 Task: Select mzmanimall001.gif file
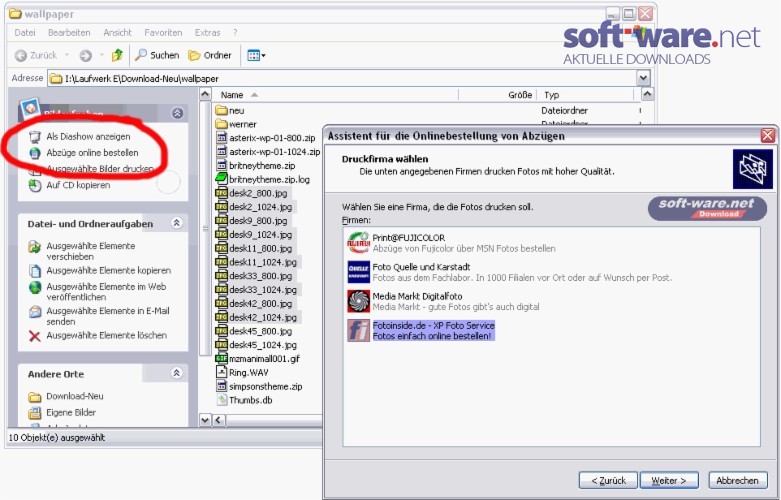click(x=264, y=359)
